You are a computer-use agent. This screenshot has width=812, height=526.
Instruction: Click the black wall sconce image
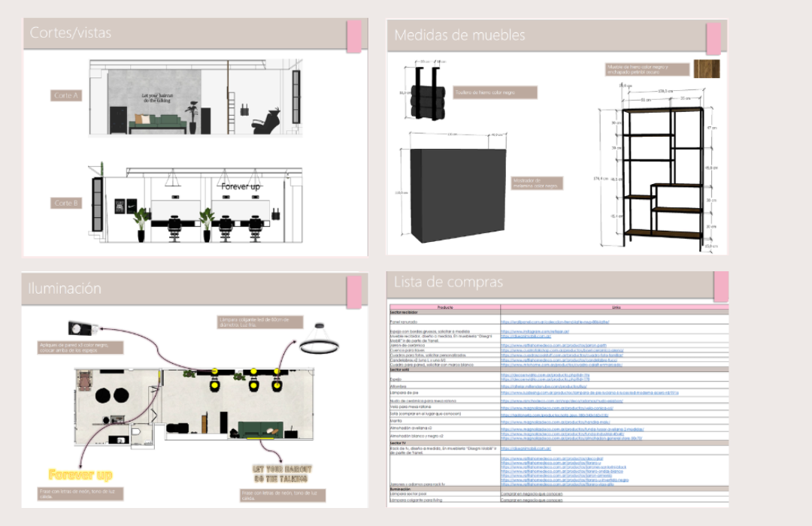pyautogui.click(x=83, y=328)
